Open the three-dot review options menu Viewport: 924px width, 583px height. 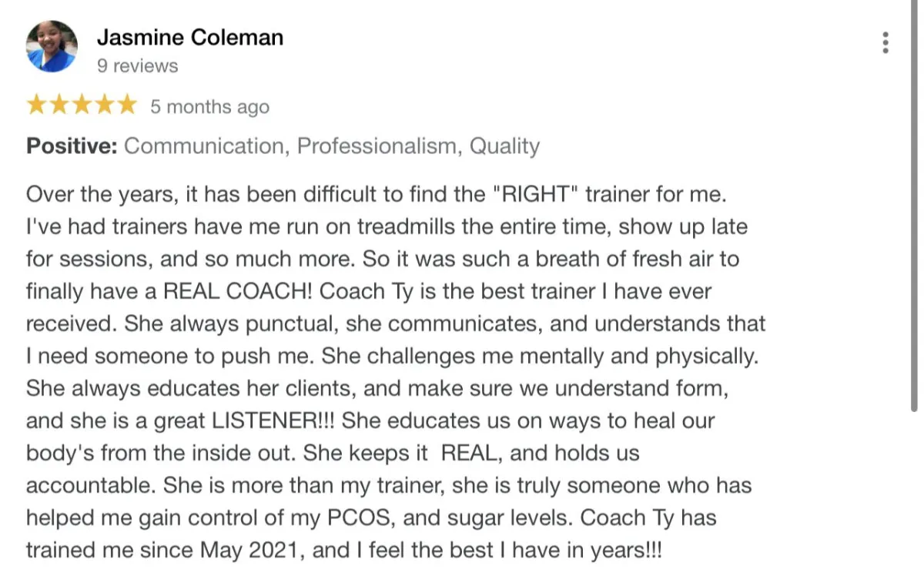click(x=885, y=42)
